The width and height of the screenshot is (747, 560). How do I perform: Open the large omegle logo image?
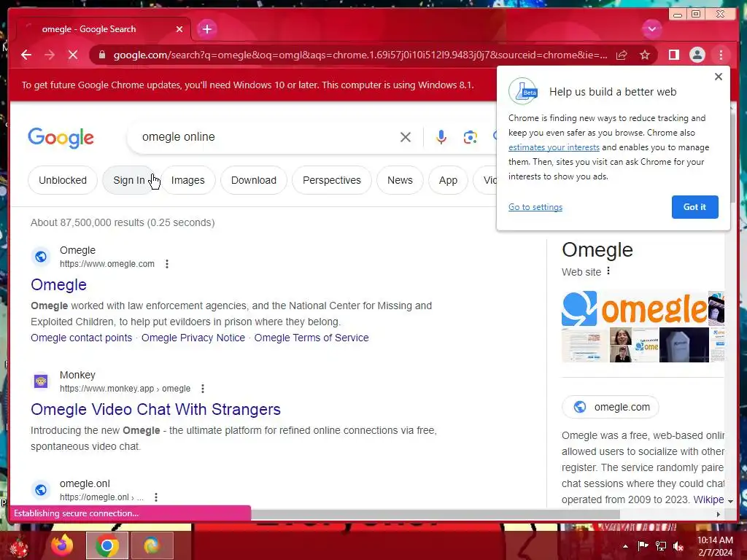[x=634, y=308]
